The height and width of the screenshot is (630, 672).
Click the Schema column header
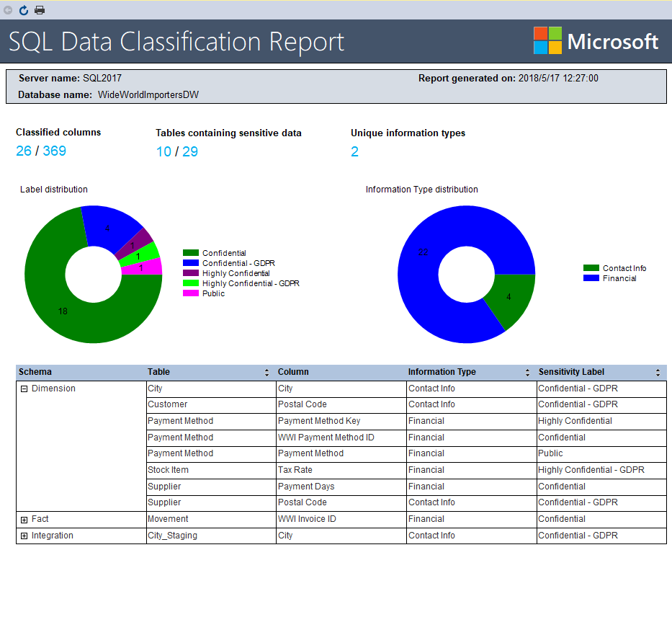(35, 372)
